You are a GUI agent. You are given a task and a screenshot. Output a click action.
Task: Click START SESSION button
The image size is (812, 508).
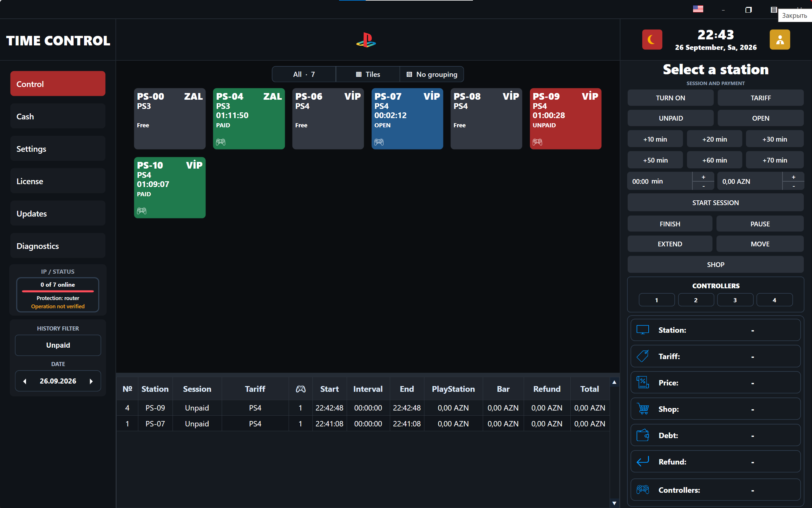point(715,203)
